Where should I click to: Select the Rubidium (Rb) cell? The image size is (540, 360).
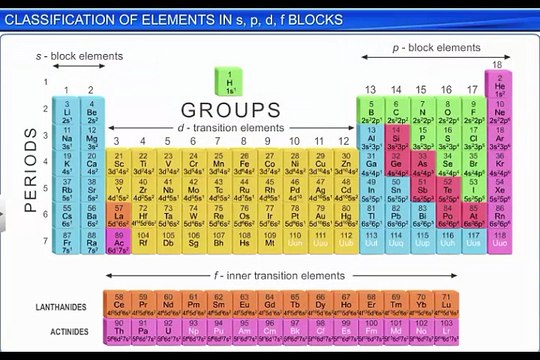pos(66,190)
